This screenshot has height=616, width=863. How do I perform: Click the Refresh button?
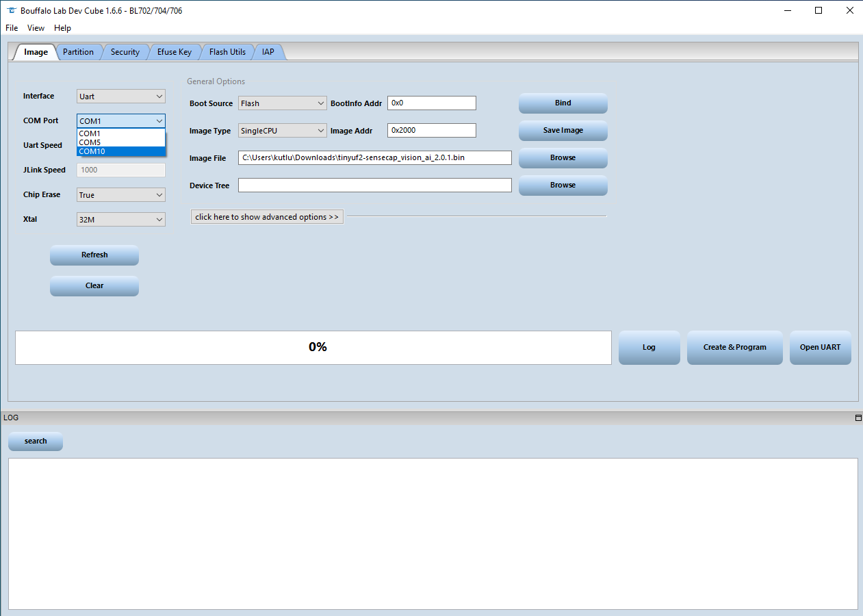pos(94,255)
